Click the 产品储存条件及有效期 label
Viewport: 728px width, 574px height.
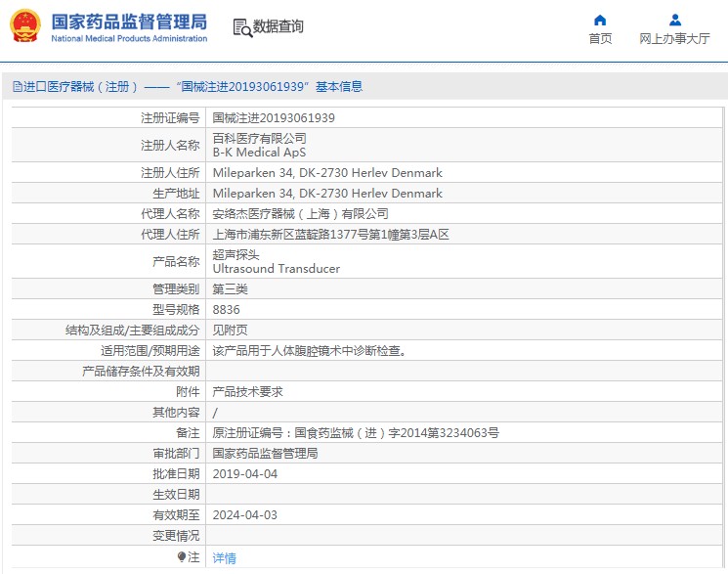click(141, 372)
